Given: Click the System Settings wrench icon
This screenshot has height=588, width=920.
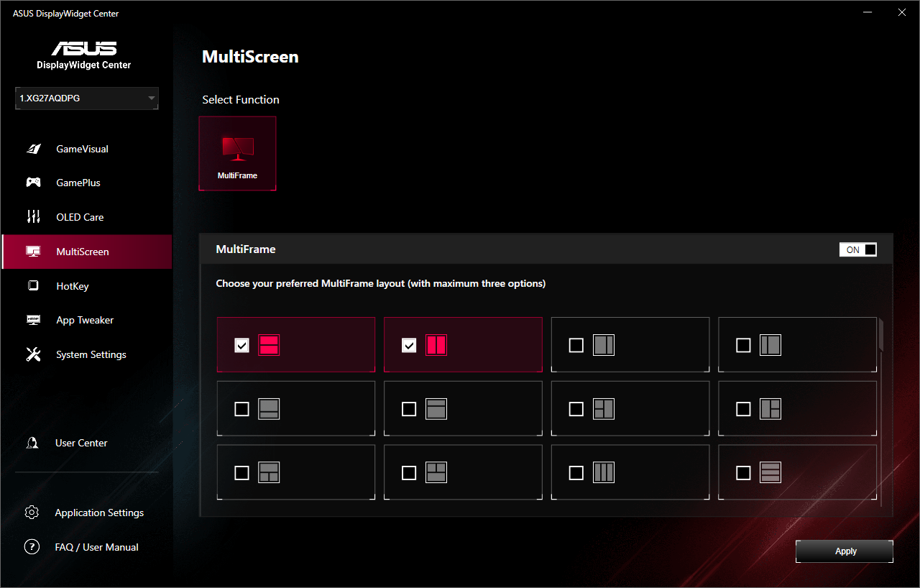Looking at the screenshot, I should tap(33, 354).
